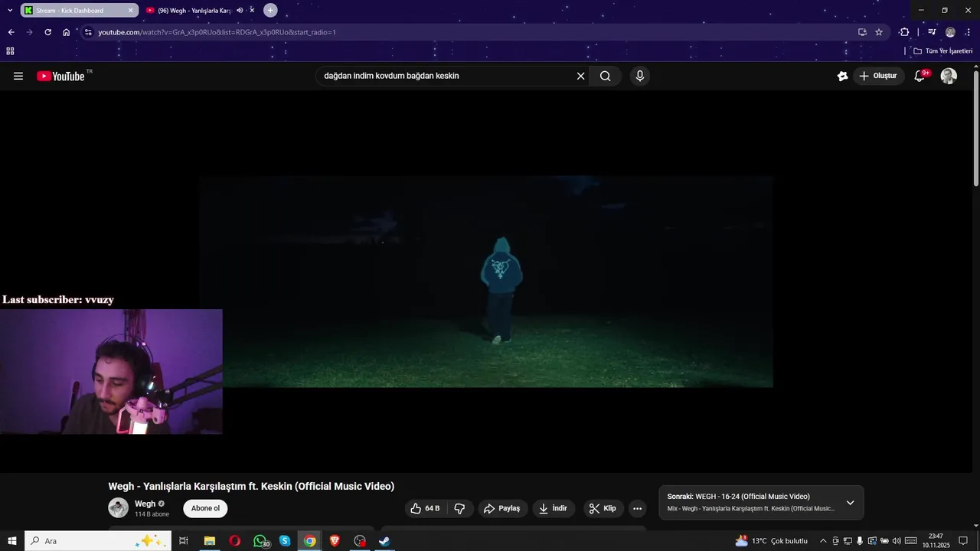Open more actions three-dot menu
This screenshot has width=980, height=551.
pos(637,508)
